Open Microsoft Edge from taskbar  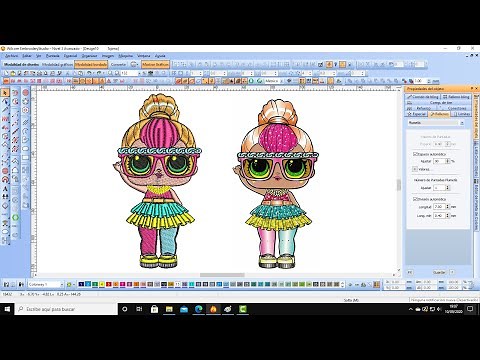(199, 309)
